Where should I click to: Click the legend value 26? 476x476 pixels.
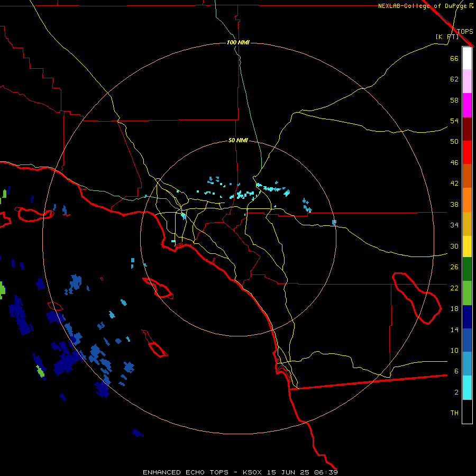coord(454,267)
